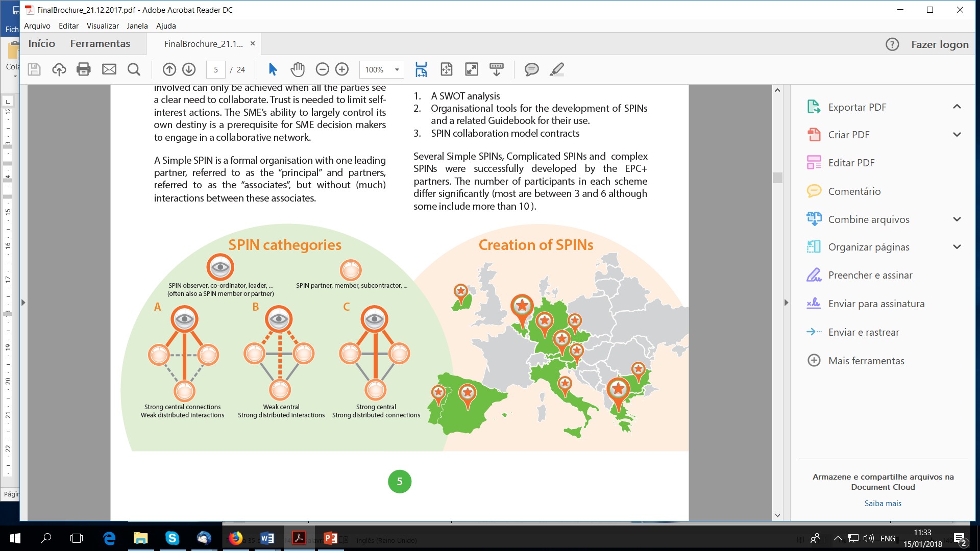Close the FinalBrochure document tab
The image size is (980, 551).
[x=253, y=44]
